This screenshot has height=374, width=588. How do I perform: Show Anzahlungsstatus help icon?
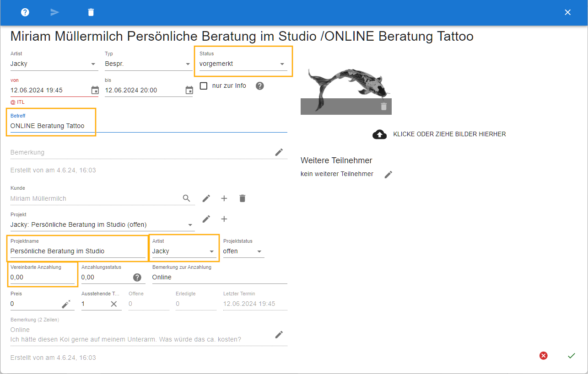click(137, 277)
